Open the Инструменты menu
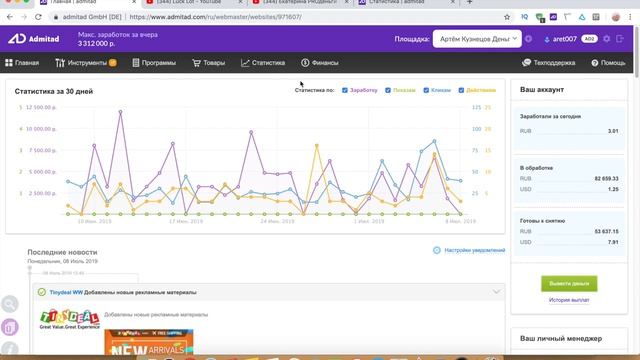 coord(86,63)
